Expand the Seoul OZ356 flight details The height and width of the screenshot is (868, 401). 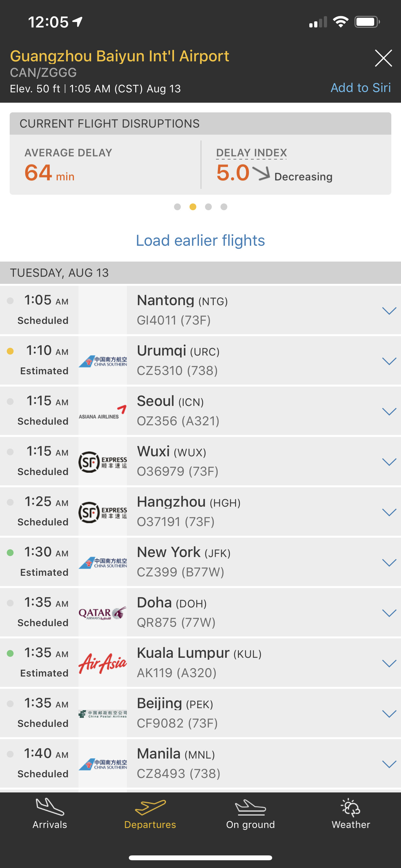pos(389,411)
